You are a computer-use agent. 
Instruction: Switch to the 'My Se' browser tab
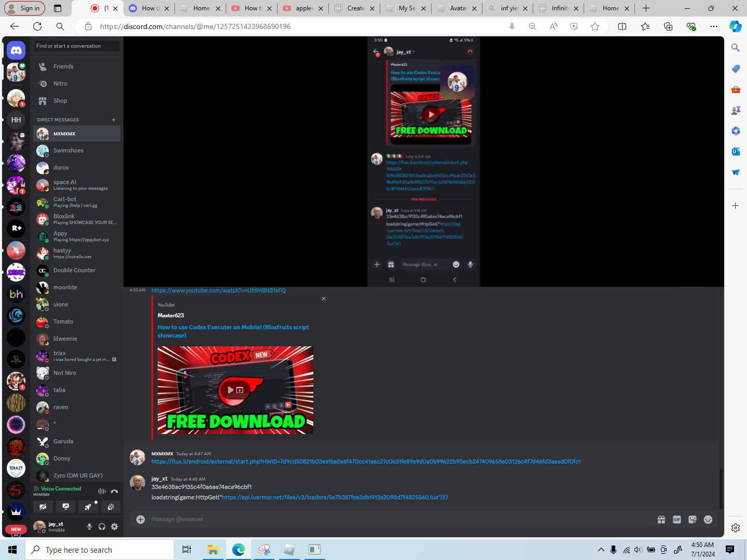(x=406, y=8)
